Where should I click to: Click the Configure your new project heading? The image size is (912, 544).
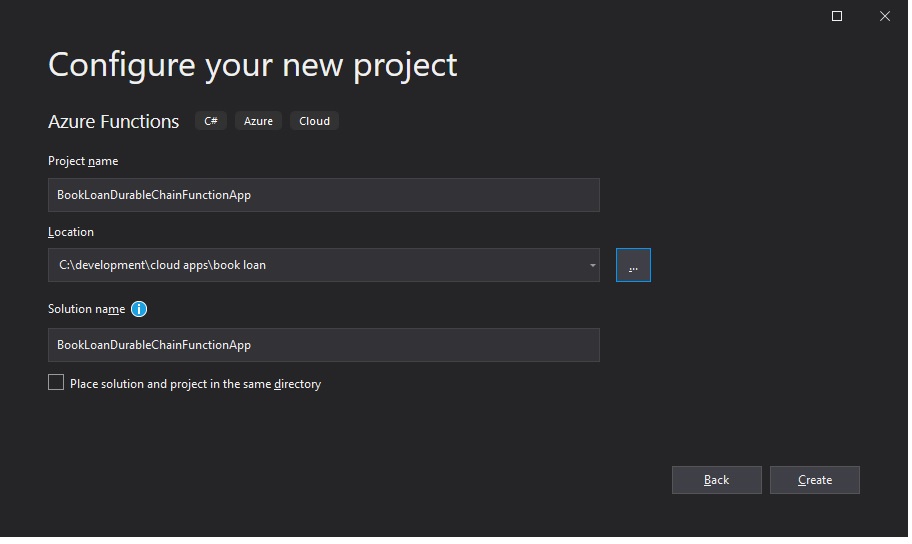pos(253,65)
